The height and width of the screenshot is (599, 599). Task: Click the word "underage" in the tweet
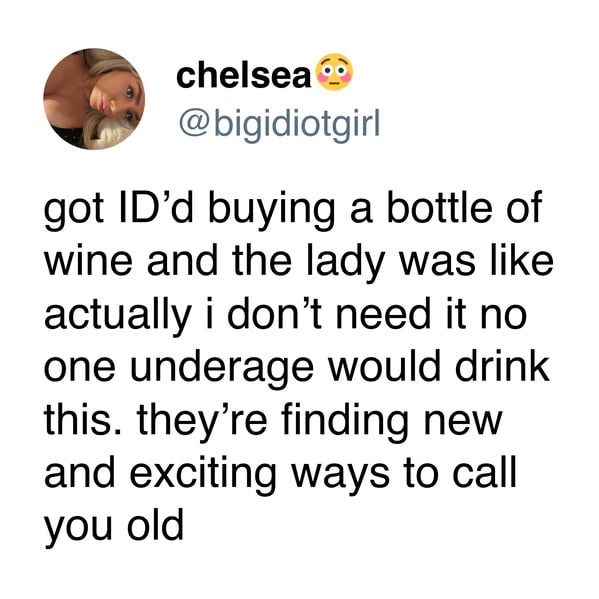(x=222, y=368)
